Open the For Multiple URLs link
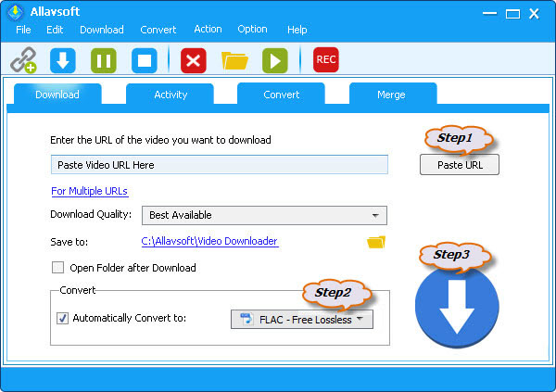Screen dimensions: 556x392 [x=89, y=191]
